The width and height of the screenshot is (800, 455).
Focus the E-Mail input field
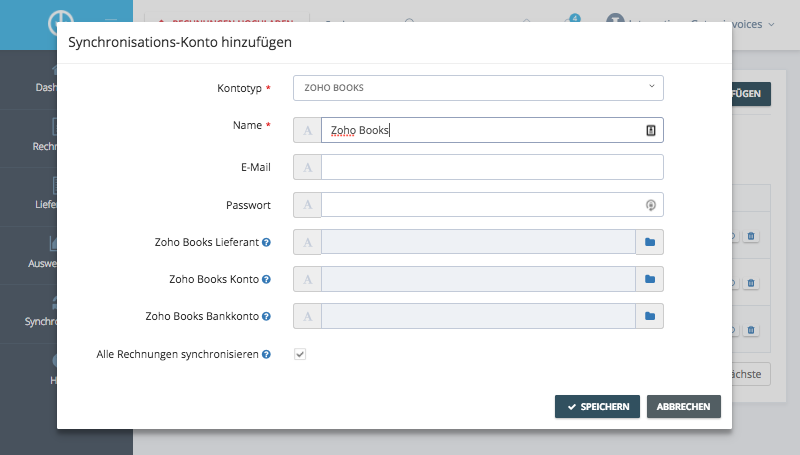click(x=492, y=167)
